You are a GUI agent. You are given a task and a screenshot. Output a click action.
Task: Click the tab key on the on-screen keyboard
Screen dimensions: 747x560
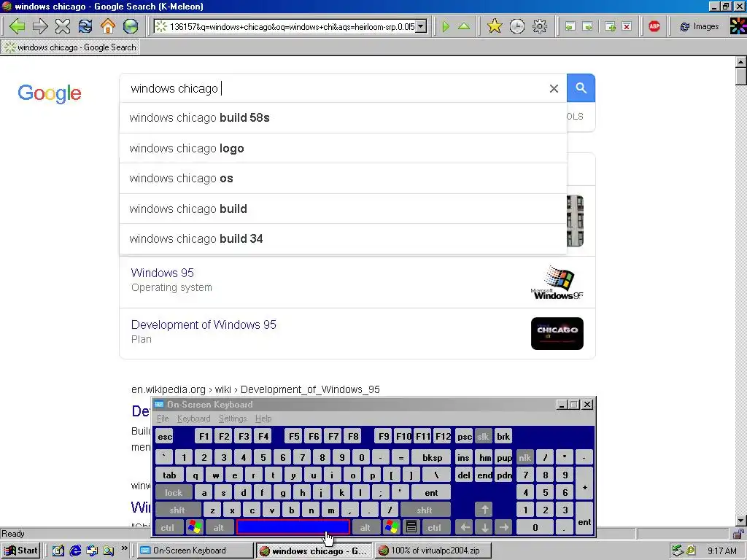[x=169, y=475]
